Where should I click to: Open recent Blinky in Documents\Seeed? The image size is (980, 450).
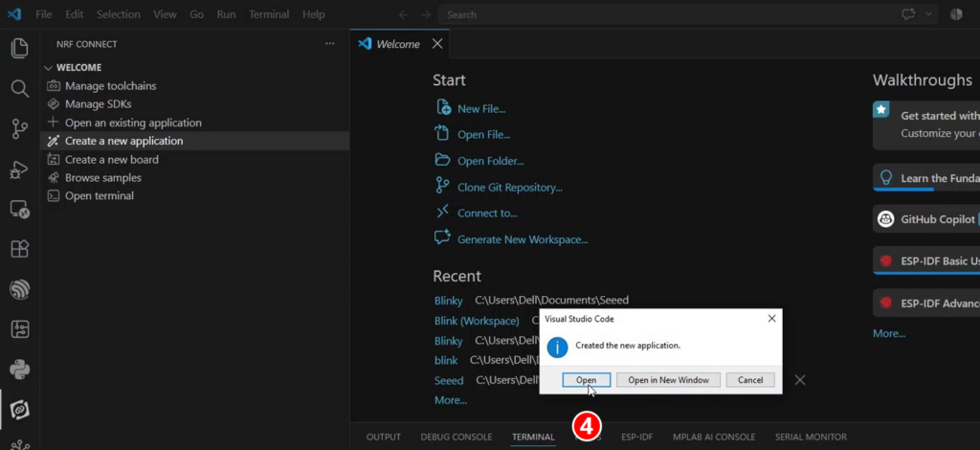tap(448, 301)
